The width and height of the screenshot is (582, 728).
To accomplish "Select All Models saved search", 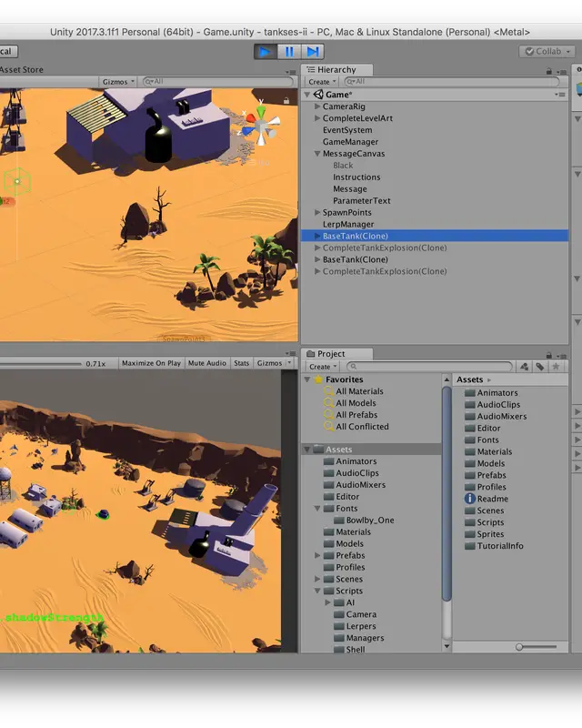I will click(356, 403).
